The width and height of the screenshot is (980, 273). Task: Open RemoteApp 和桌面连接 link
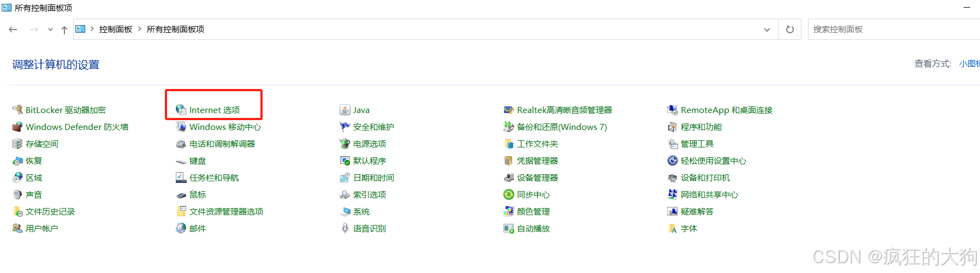pos(727,110)
